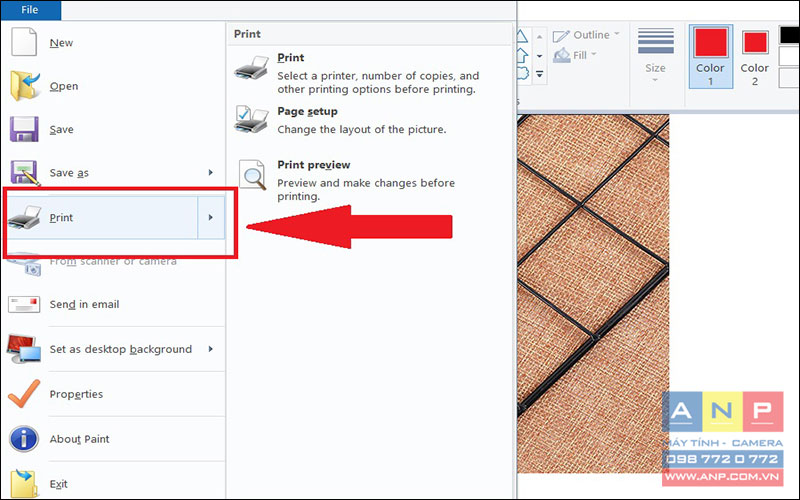
Task: Click the Print preview magnifier icon
Action: [x=253, y=174]
